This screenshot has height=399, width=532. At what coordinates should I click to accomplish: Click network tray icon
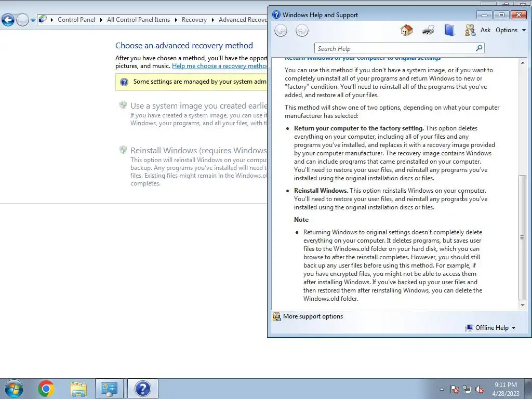tap(467, 389)
